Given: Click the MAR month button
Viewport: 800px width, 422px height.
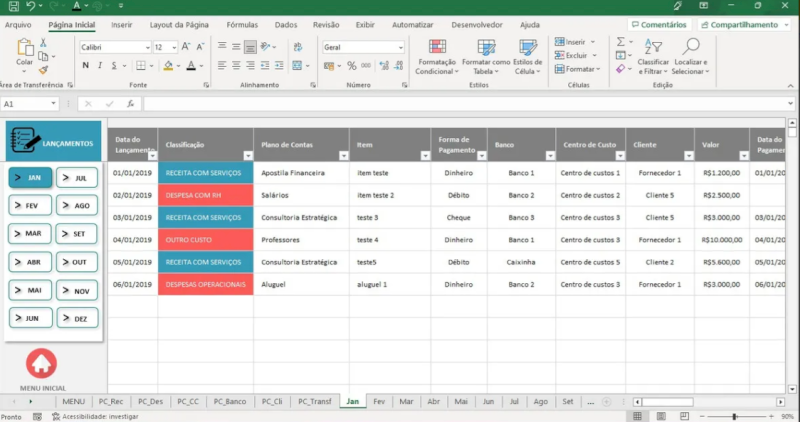Looking at the screenshot, I should (31, 233).
